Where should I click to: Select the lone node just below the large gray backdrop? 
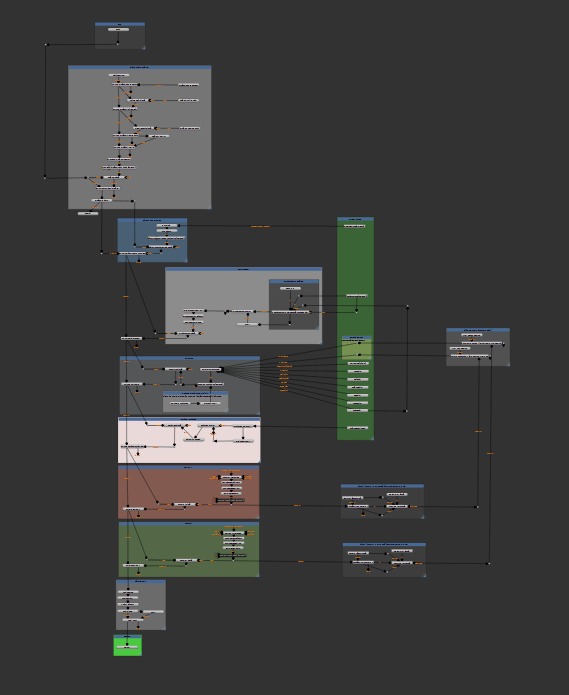click(88, 214)
